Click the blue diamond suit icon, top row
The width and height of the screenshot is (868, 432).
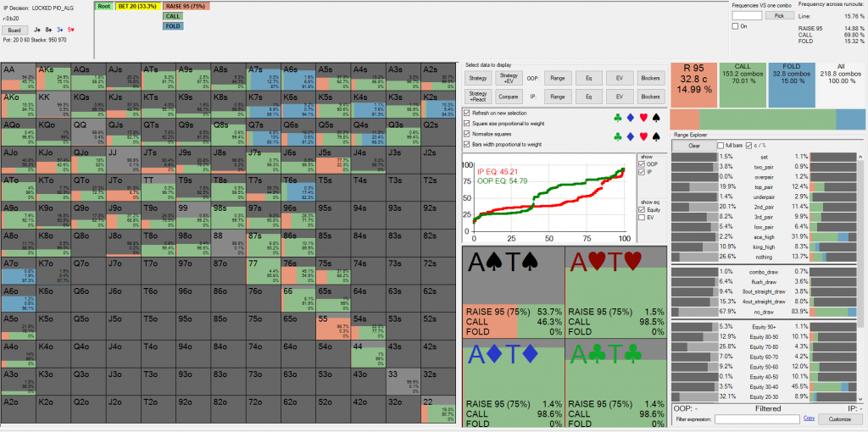click(632, 119)
